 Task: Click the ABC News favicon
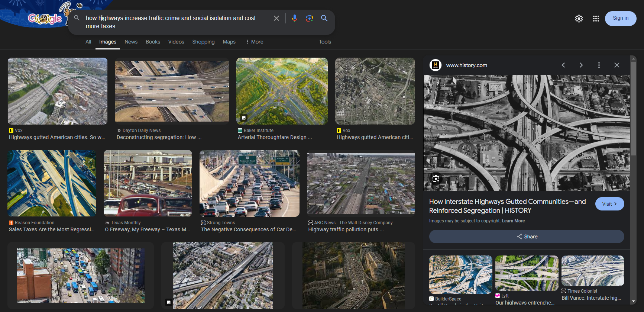[310, 223]
